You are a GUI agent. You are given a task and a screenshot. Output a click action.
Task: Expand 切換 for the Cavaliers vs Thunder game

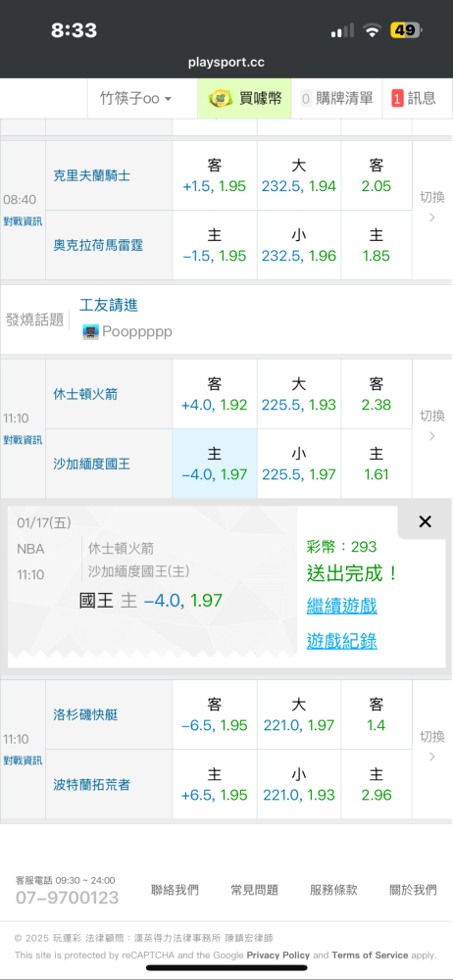(x=431, y=207)
